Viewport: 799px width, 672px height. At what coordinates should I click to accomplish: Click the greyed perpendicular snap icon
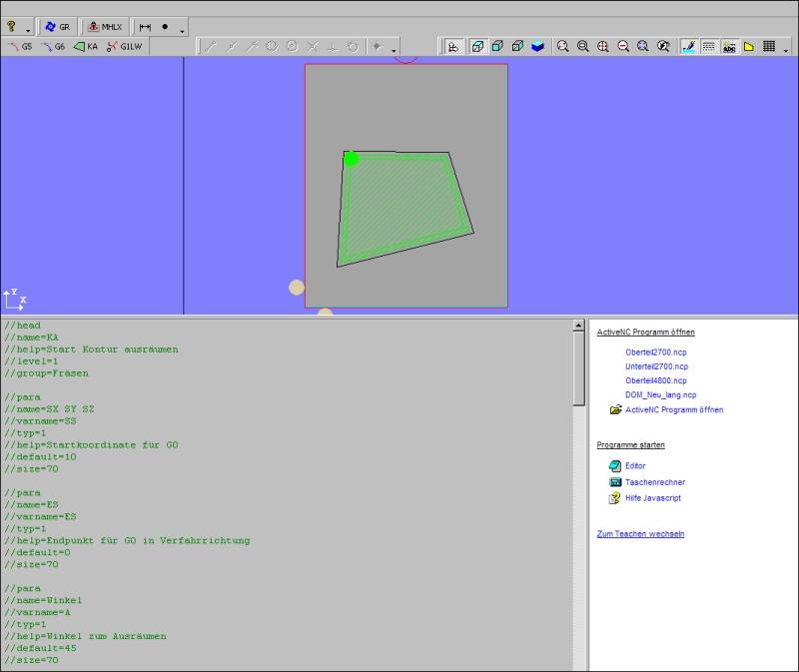coord(333,46)
